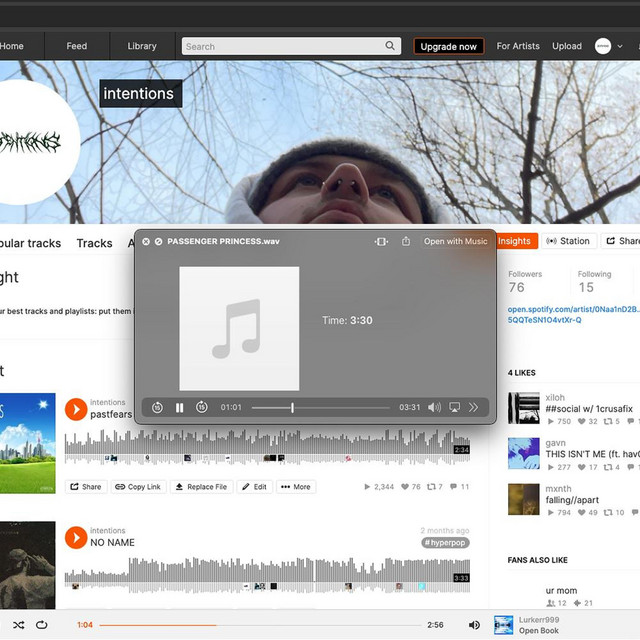Play the pastfears track

pos(76,408)
